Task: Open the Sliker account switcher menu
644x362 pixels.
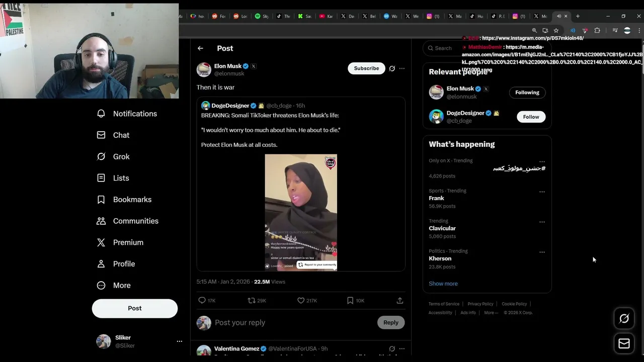Action: [139, 341]
